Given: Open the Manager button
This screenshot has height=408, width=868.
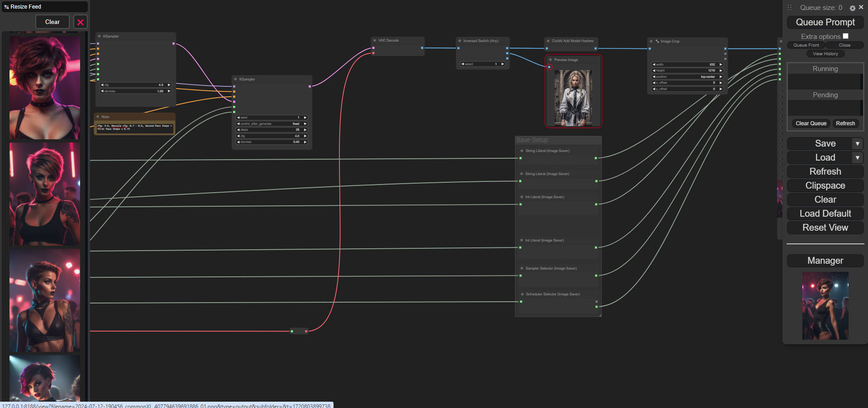Looking at the screenshot, I should 825,261.
